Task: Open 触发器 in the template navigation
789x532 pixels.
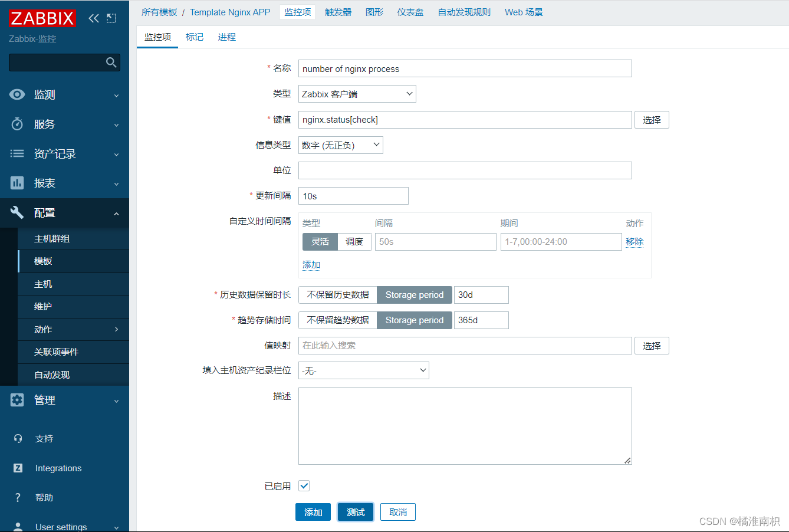Action: pyautogui.click(x=338, y=12)
